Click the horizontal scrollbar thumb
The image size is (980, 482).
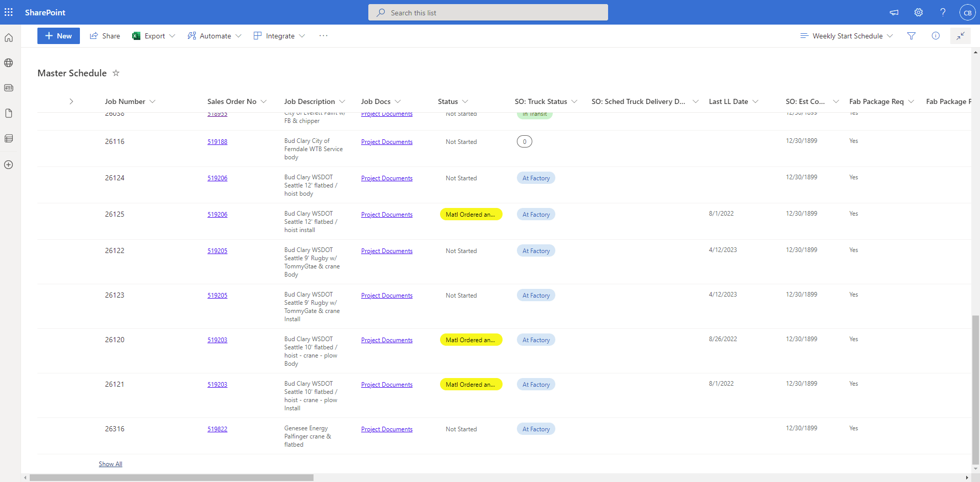click(172, 477)
